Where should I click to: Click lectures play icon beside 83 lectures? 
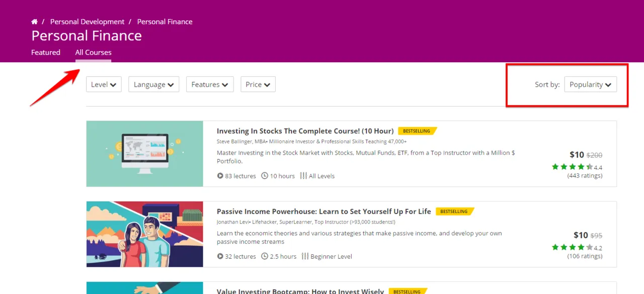coord(220,176)
